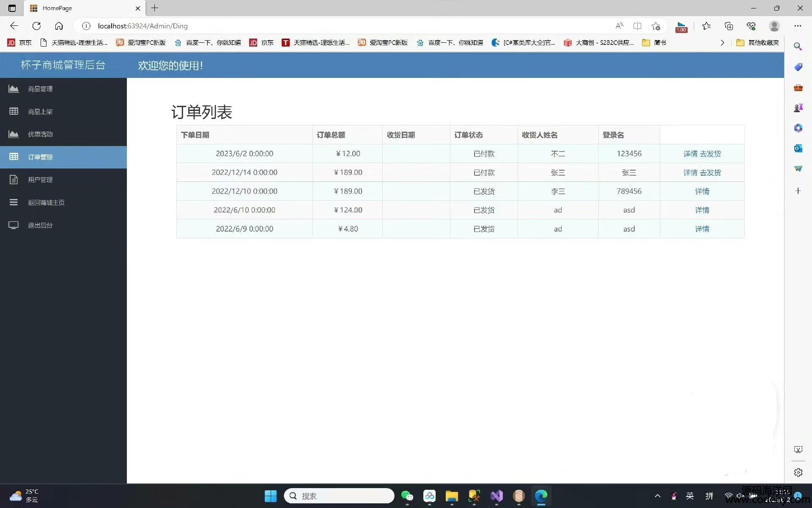Open the Outlook icon in Edge sidebar
The width and height of the screenshot is (812, 508).
[x=798, y=148]
